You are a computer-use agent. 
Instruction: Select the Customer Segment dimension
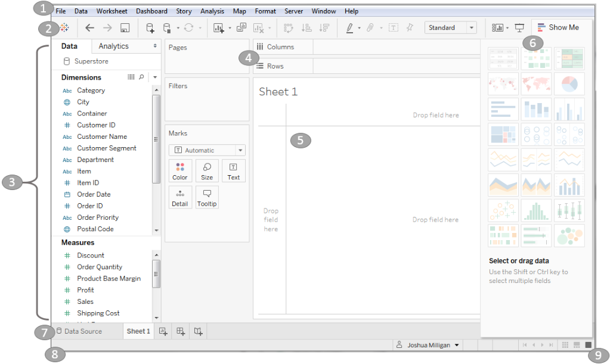106,148
